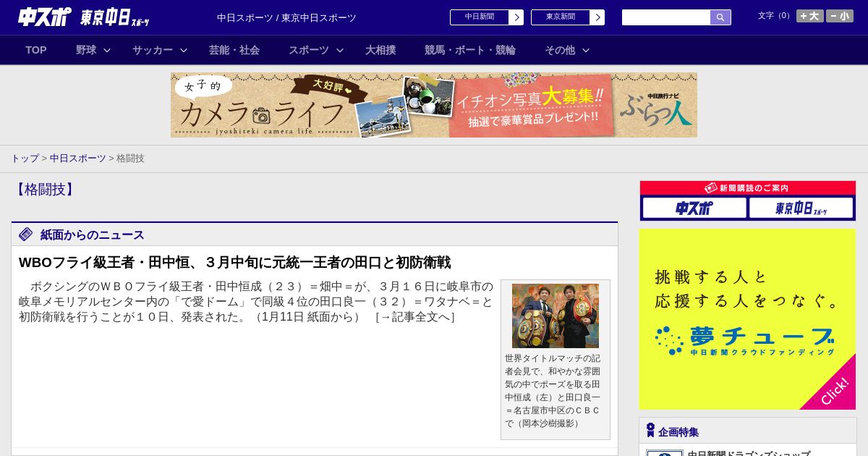Expand the 野球 dropdown chevron
This screenshot has height=456, width=868.
point(107,50)
